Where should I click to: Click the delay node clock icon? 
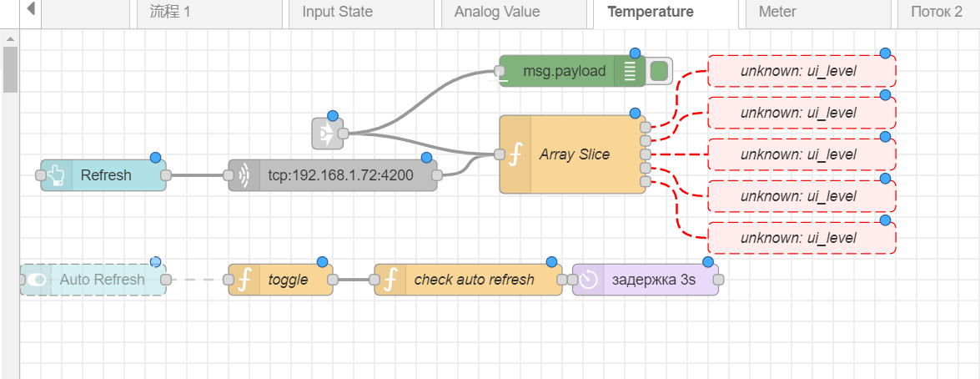point(589,280)
